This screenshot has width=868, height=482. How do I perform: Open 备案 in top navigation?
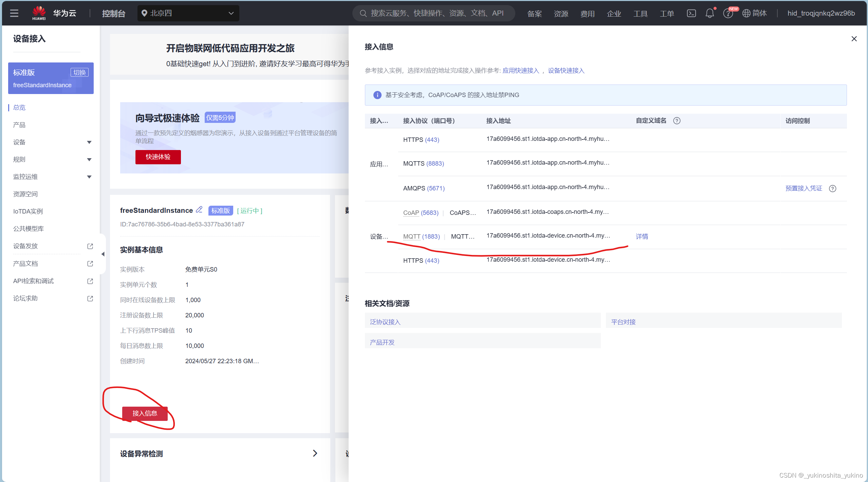[x=534, y=14]
